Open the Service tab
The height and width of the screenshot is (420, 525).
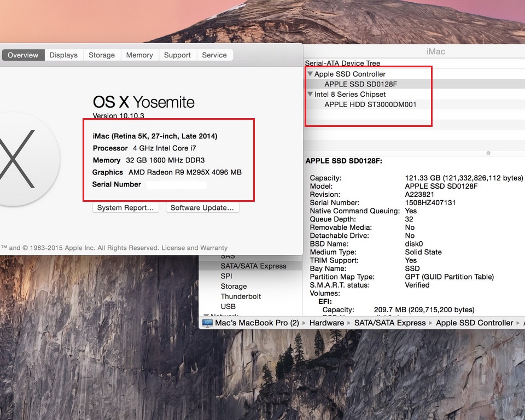click(x=214, y=55)
